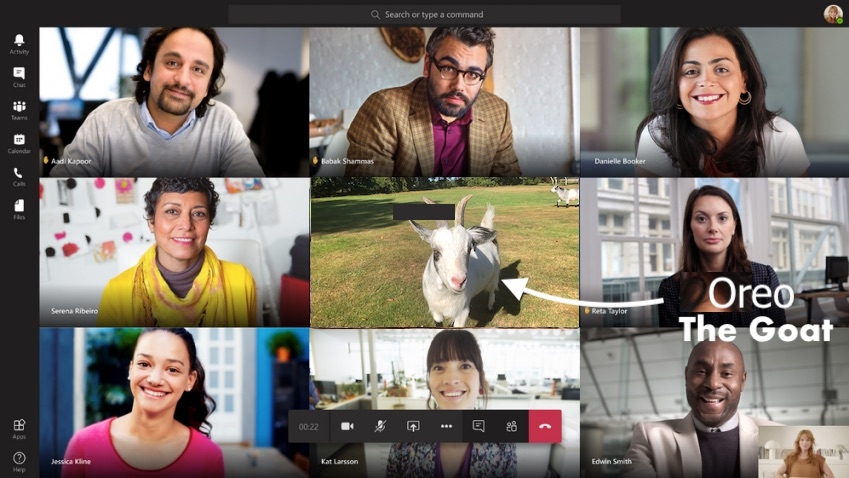The image size is (849, 478).
Task: Open the Calendar in the sidebar
Action: click(x=19, y=143)
